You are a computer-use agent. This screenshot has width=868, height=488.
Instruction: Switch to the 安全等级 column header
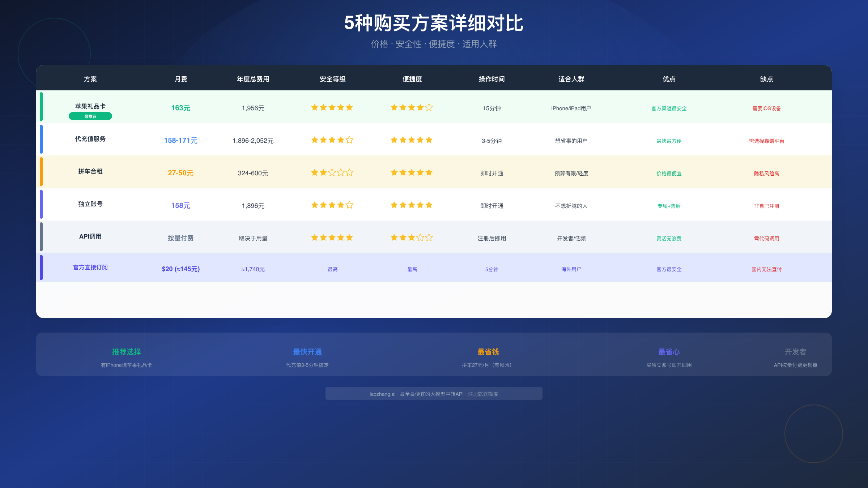point(332,79)
